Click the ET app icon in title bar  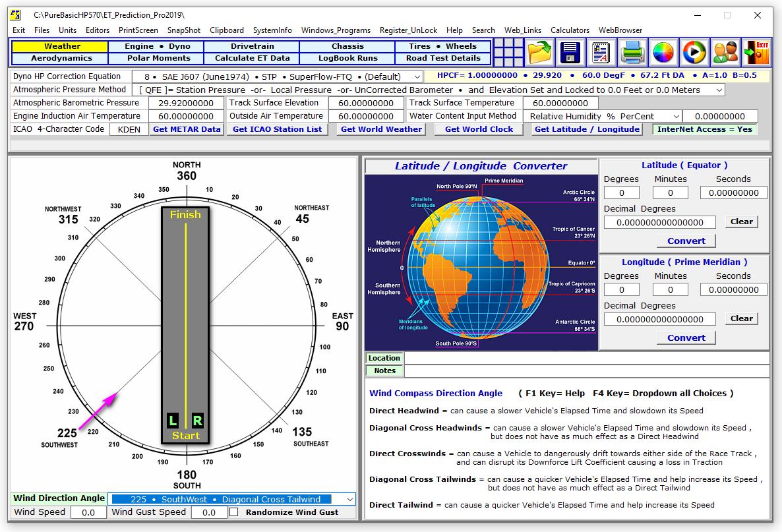[x=15, y=15]
